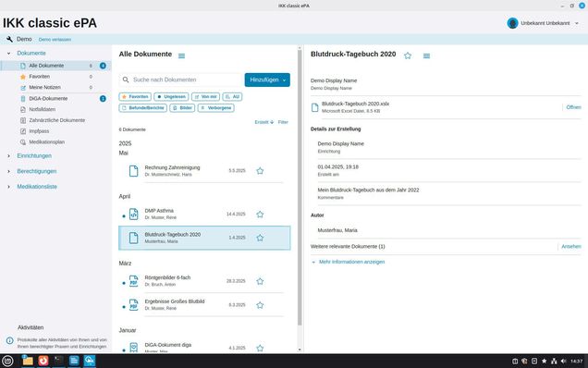Click the network icon in the system tray
588x368 pixels.
pyautogui.click(x=554, y=362)
